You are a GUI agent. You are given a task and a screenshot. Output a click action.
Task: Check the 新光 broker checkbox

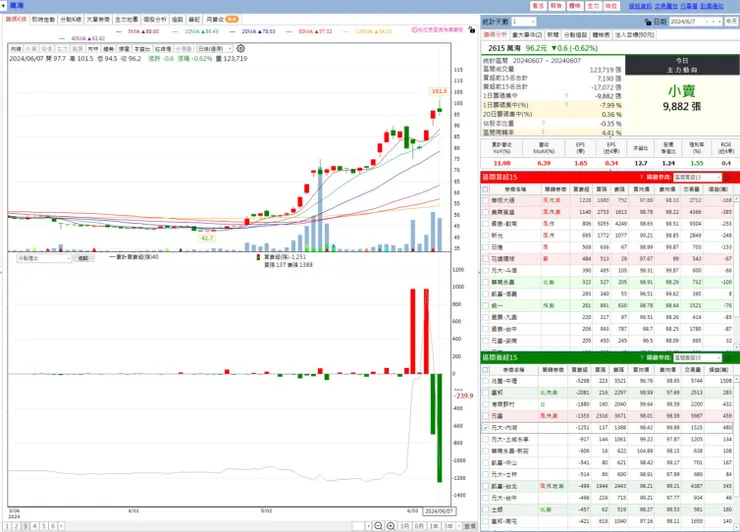[486, 236]
